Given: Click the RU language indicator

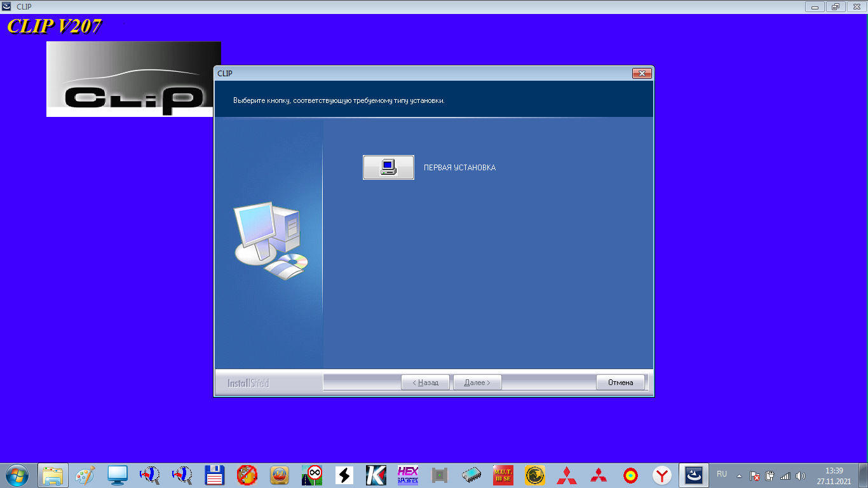Looking at the screenshot, I should tap(722, 474).
